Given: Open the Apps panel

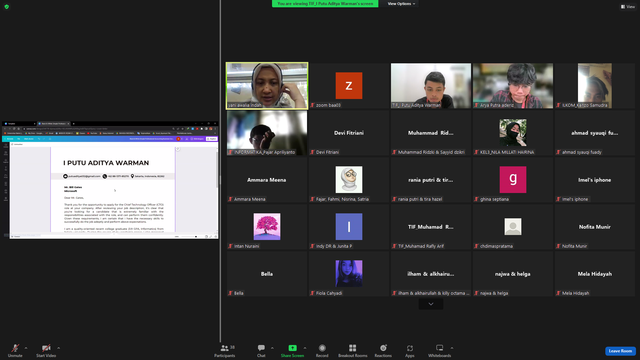Looking at the screenshot, I should (410, 350).
